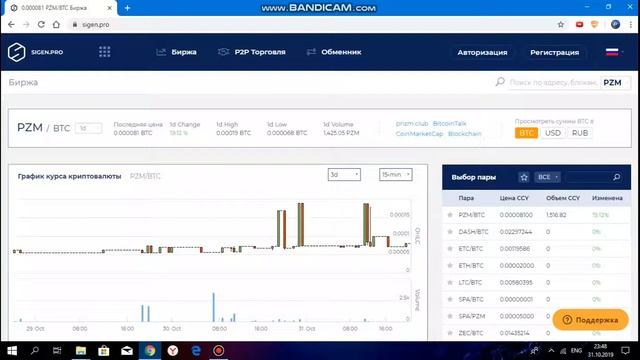Focus the address or block search field

click(553, 82)
